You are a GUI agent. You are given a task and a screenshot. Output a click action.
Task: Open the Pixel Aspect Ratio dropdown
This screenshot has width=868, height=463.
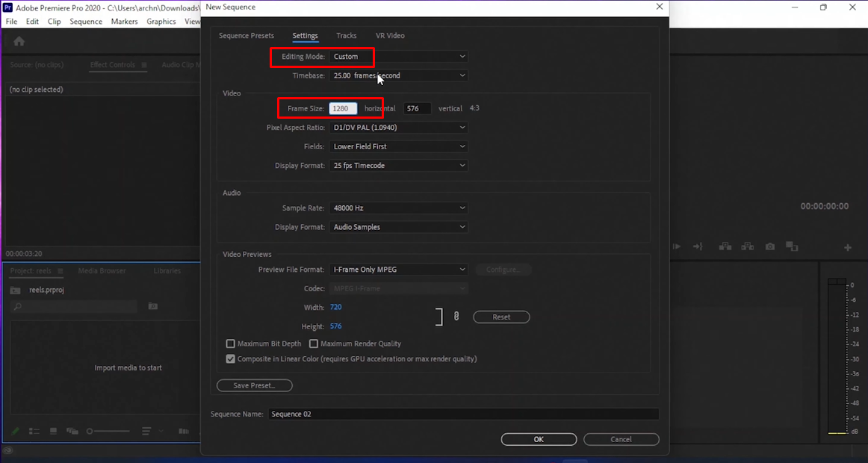tap(398, 127)
